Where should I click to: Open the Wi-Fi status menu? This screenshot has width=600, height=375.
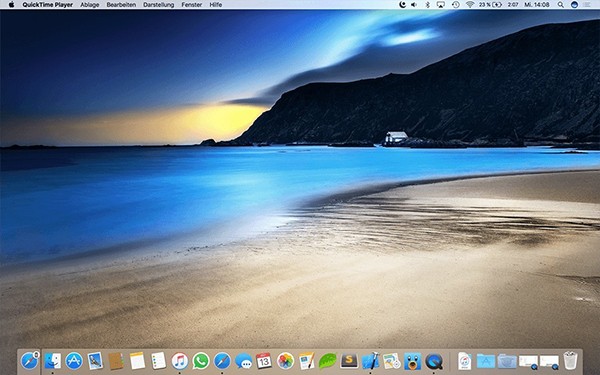pyautogui.click(x=470, y=5)
